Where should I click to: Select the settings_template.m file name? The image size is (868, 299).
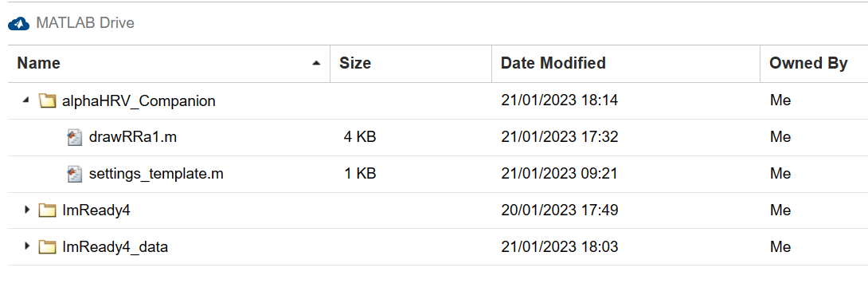coord(156,174)
